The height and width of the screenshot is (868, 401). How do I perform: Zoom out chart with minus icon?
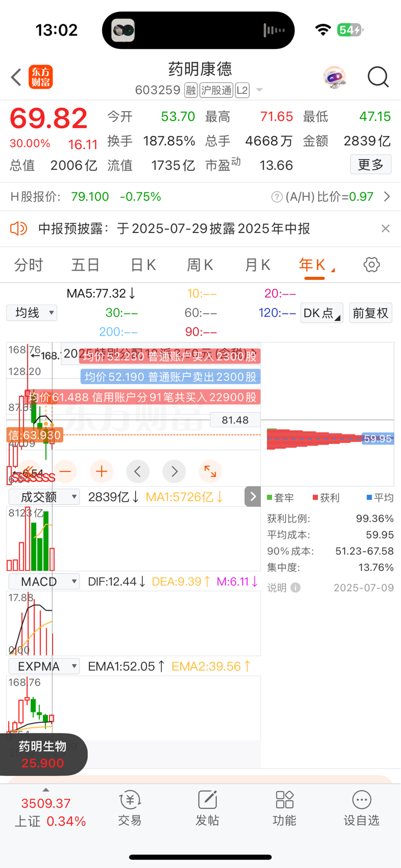pos(65,471)
